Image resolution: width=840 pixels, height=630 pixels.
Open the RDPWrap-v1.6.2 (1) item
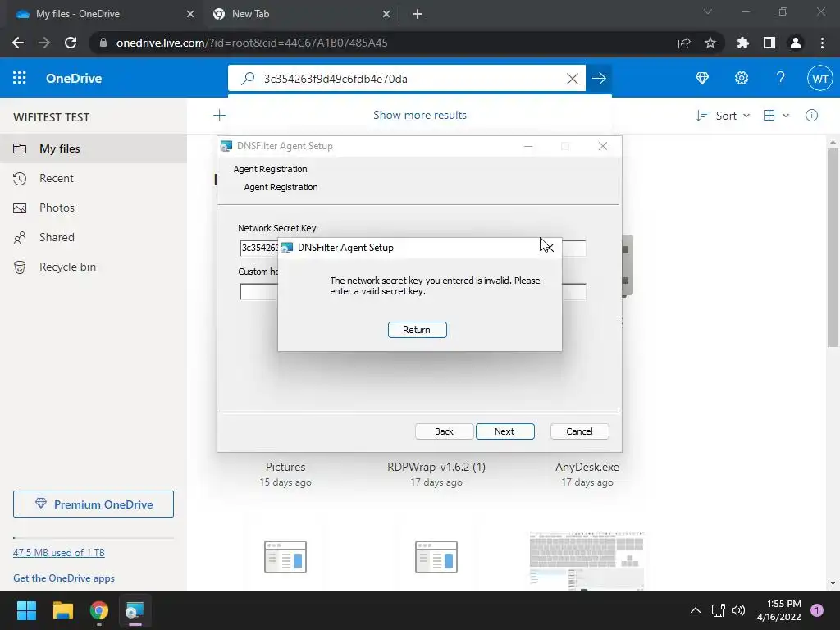[436, 467]
